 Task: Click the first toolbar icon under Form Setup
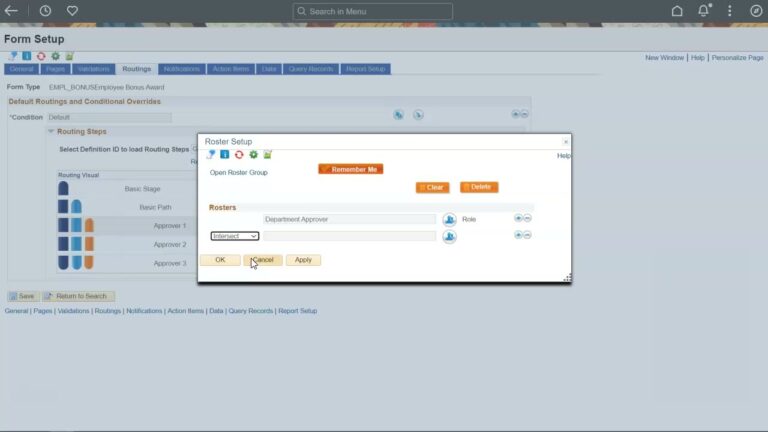coord(13,56)
